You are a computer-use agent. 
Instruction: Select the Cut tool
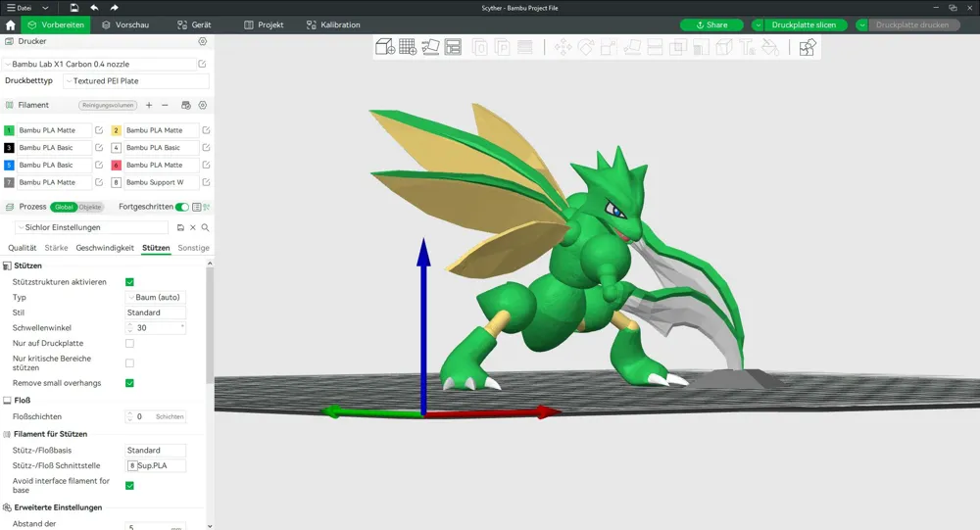coord(655,47)
